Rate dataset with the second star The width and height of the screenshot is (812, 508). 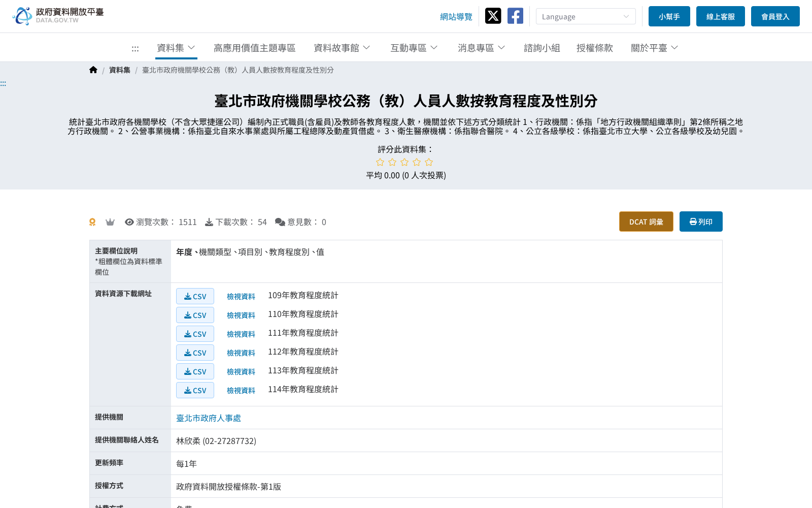click(x=392, y=162)
